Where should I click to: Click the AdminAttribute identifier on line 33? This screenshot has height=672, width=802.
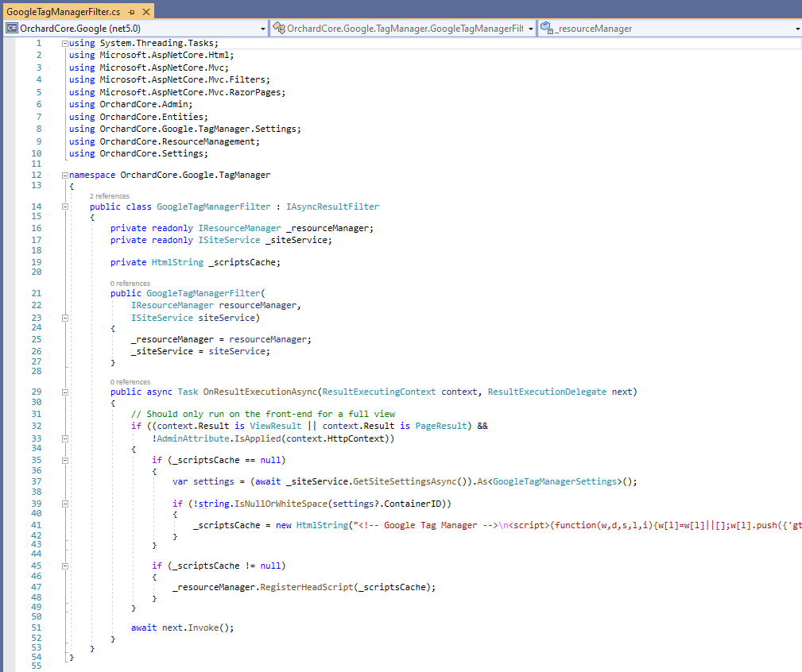tap(193, 438)
